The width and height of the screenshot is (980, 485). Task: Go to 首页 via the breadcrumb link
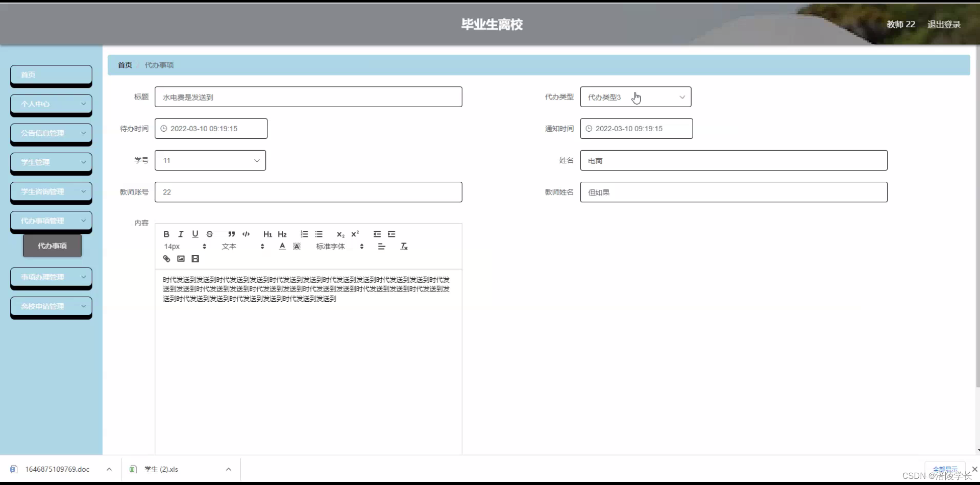pyautogui.click(x=124, y=65)
